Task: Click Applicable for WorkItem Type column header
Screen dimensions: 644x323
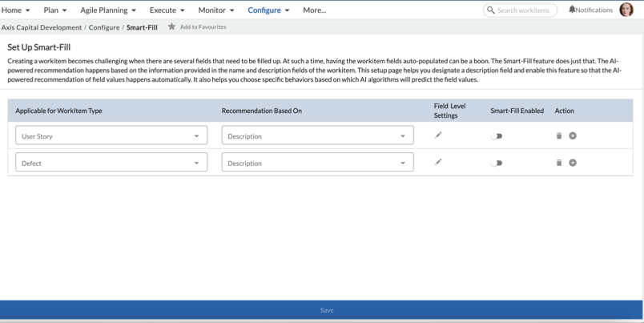Action: (58, 111)
